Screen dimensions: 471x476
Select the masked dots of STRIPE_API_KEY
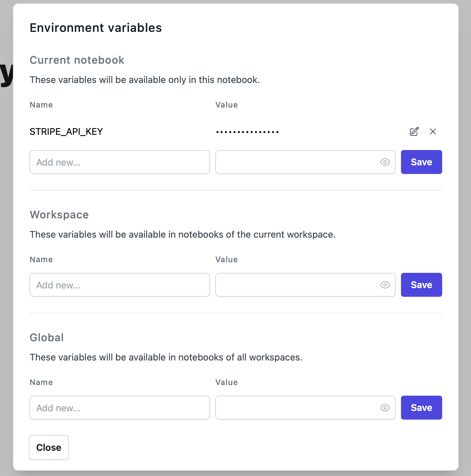[x=247, y=131]
